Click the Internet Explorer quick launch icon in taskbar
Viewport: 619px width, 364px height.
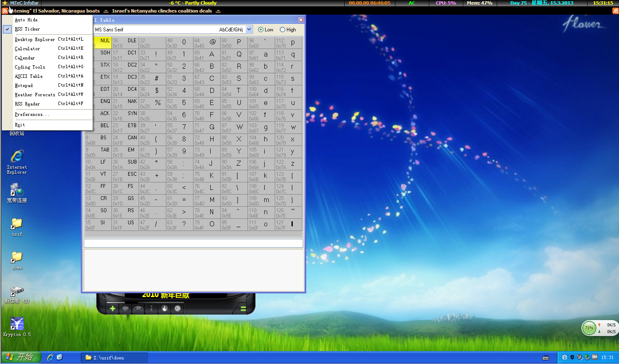pyautogui.click(x=50, y=357)
